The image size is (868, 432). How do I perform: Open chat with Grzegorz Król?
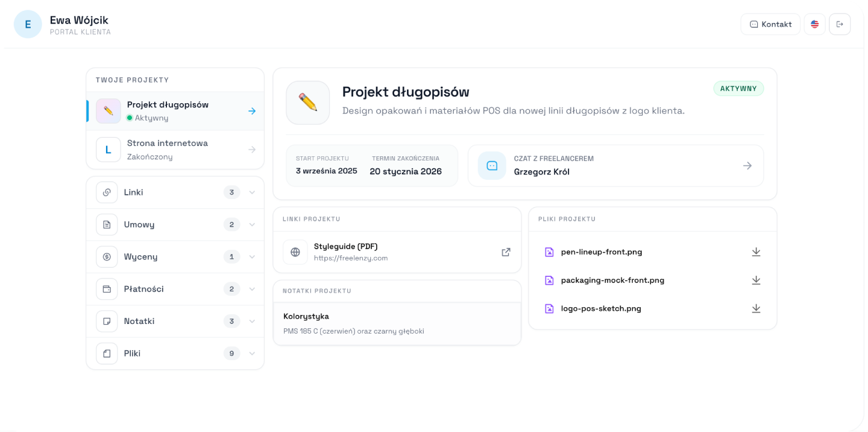(x=615, y=166)
